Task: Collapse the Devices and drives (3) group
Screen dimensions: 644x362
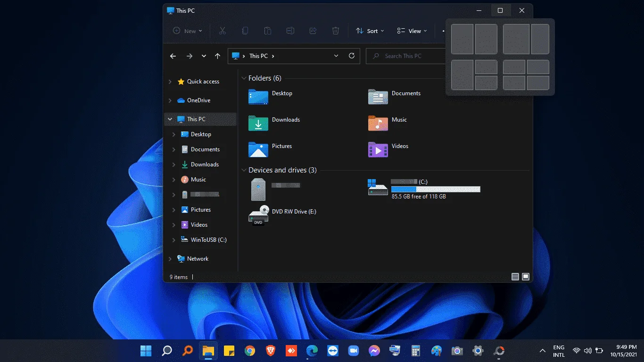Action: click(244, 170)
